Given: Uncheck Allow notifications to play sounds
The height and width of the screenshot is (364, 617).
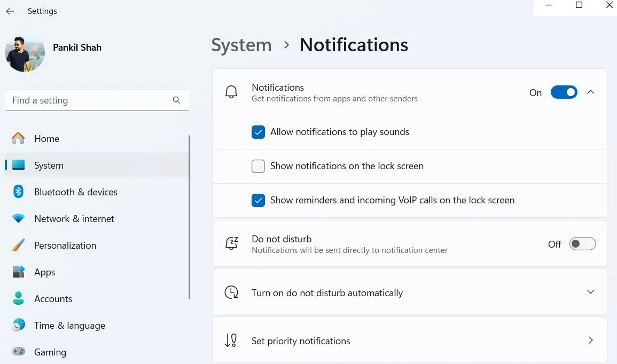Looking at the screenshot, I should [258, 132].
